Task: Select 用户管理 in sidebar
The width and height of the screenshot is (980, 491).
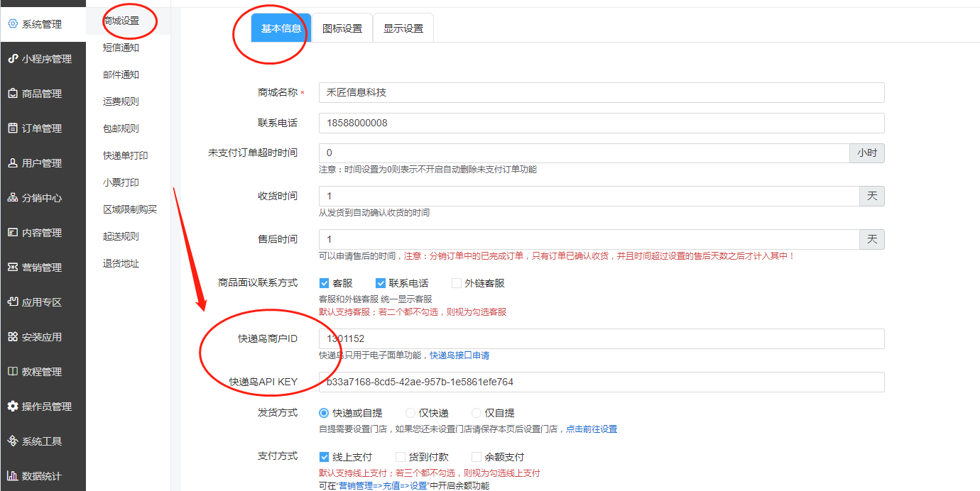Action: click(x=43, y=163)
